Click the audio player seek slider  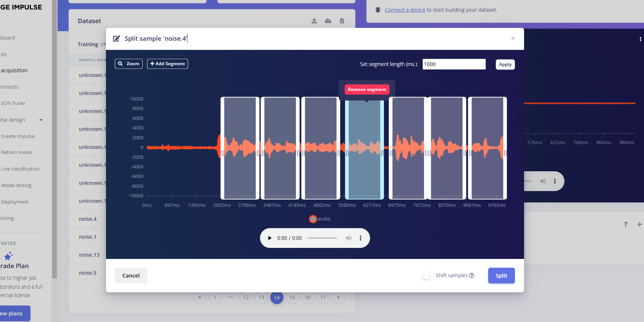pos(322,238)
